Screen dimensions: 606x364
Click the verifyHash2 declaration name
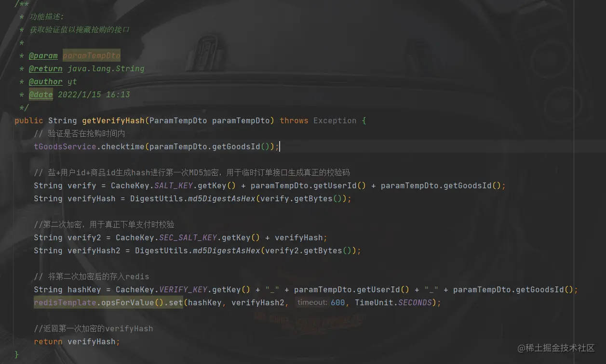(x=94, y=251)
